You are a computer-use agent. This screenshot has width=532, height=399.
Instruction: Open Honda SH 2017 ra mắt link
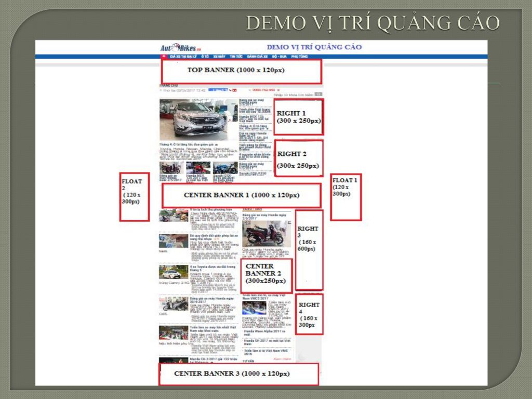(x=267, y=342)
